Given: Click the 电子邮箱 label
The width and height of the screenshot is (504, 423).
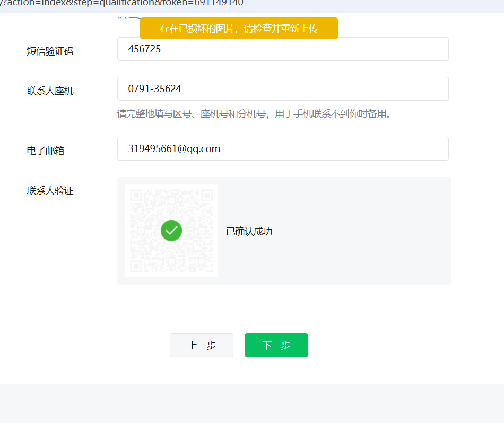Looking at the screenshot, I should 46,151.
